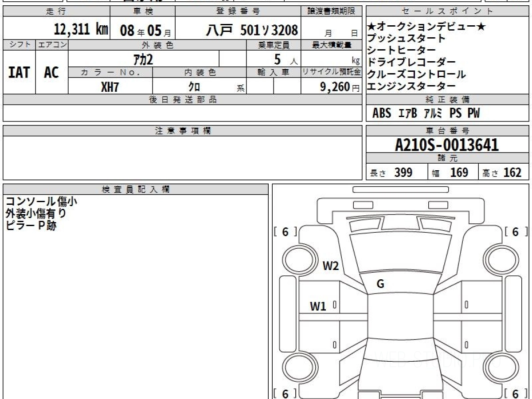Click the color number XH7
The height and width of the screenshot is (399, 532).
(110, 87)
